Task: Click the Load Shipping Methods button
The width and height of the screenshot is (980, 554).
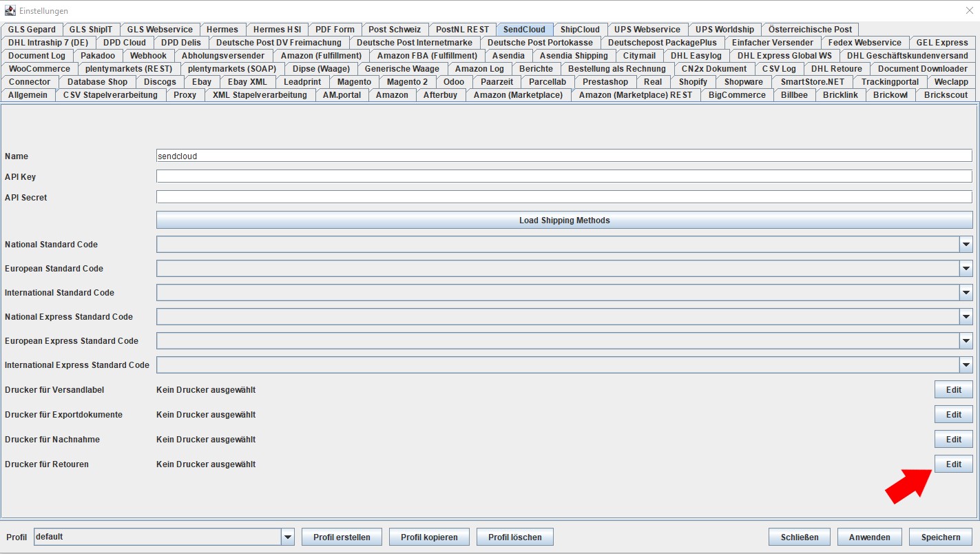Action: pos(564,220)
